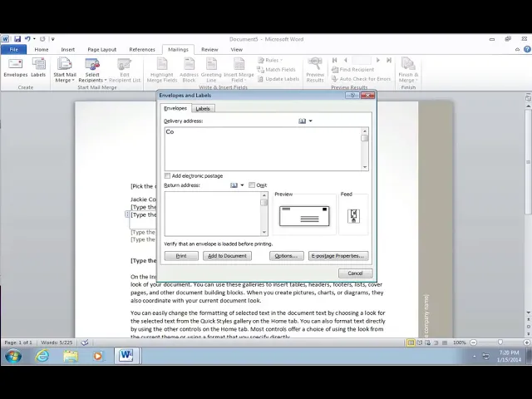This screenshot has width=532, height=399.
Task: Click the Word Help question icon
Action: pos(527,49)
